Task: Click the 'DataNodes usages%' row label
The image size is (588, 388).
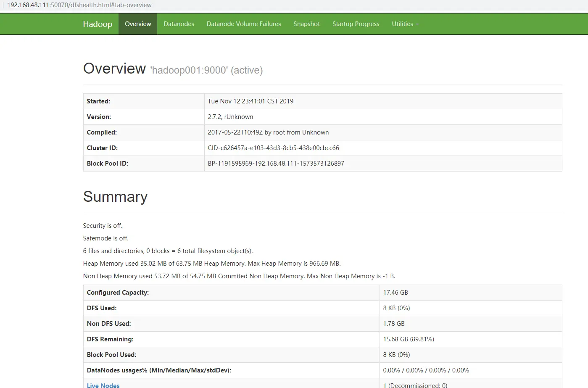Action: tap(159, 370)
